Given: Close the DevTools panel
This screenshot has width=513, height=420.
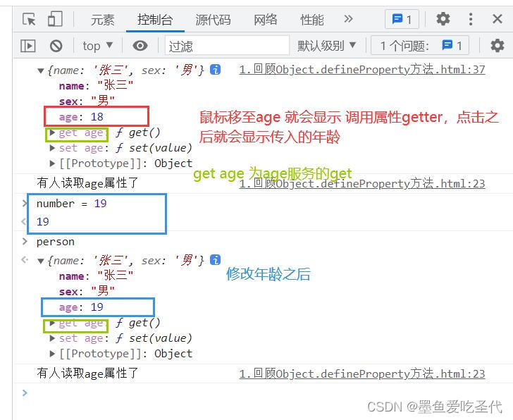Looking at the screenshot, I should pyautogui.click(x=497, y=19).
